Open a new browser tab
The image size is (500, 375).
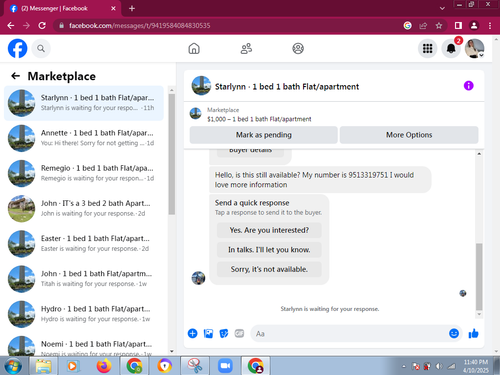pos(132,8)
